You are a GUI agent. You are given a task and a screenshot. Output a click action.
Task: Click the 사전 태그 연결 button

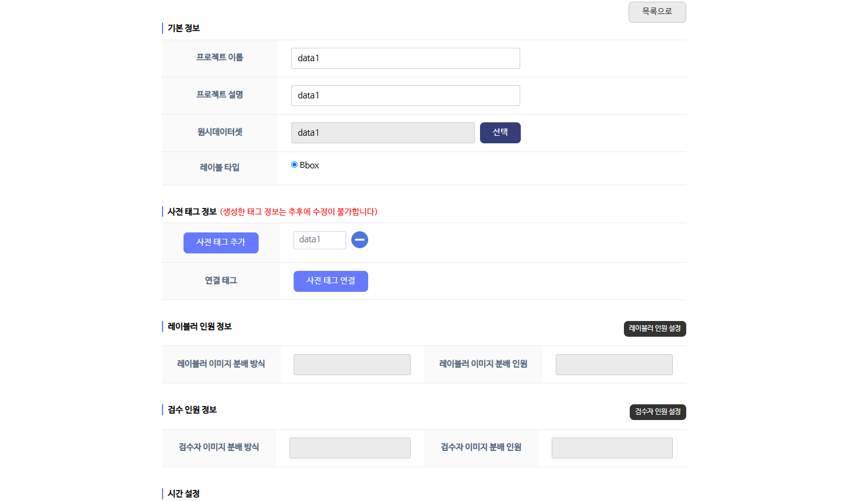[330, 281]
